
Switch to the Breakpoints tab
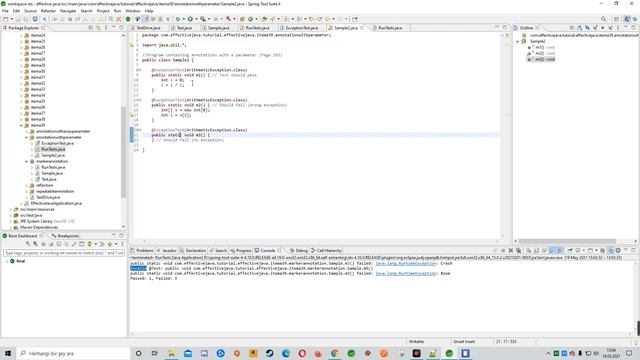[65, 236]
